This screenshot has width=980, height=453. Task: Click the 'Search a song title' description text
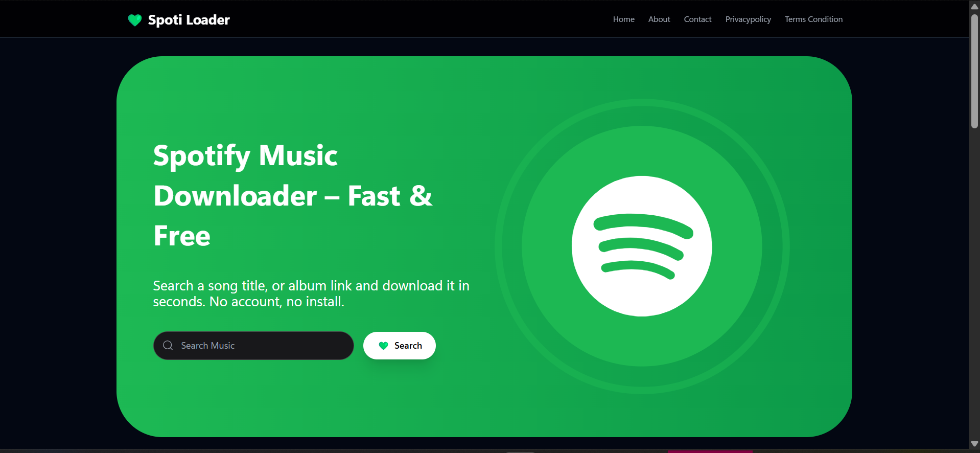(311, 293)
